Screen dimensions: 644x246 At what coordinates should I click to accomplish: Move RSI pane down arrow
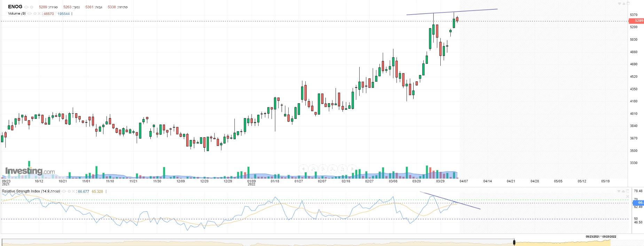[x=619, y=191]
